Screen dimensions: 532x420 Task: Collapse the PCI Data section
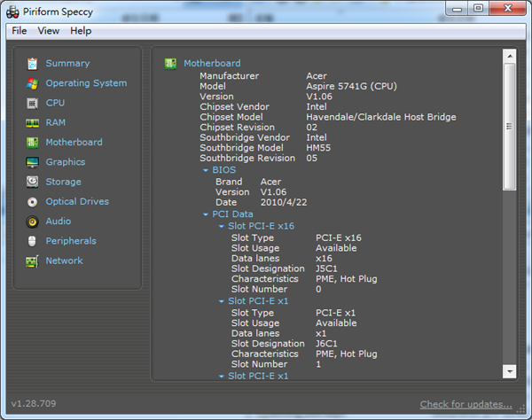click(206, 214)
